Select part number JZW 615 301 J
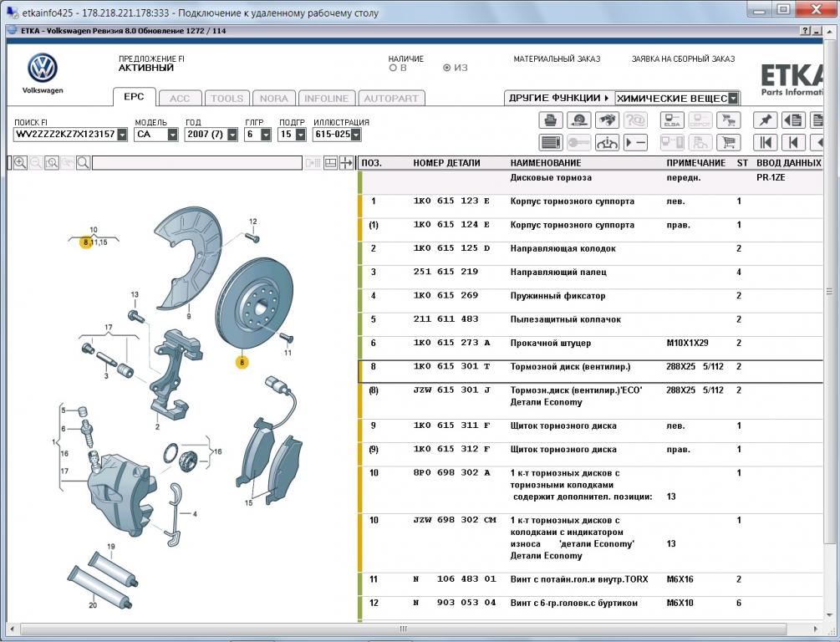840x642 pixels. [451, 390]
